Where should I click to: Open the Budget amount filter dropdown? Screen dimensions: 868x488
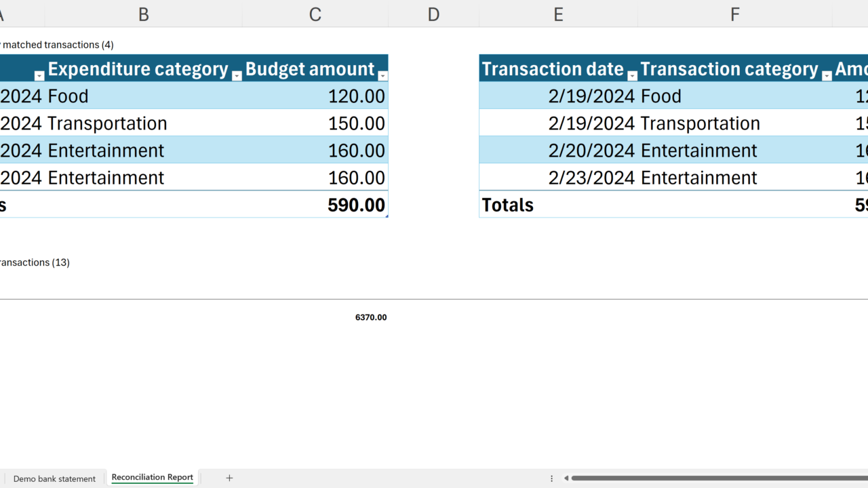click(x=382, y=76)
